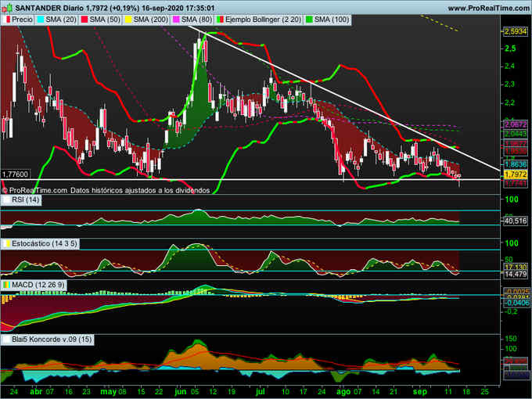Click the ProRealTime.com dividend-adjusted data notice
The image size is (532, 399).
pos(106,191)
